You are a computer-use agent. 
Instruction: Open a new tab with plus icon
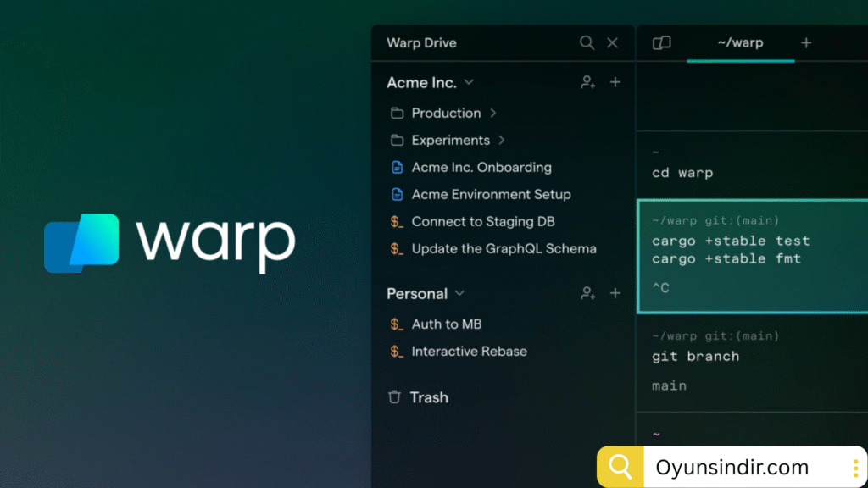pyautogui.click(x=806, y=42)
